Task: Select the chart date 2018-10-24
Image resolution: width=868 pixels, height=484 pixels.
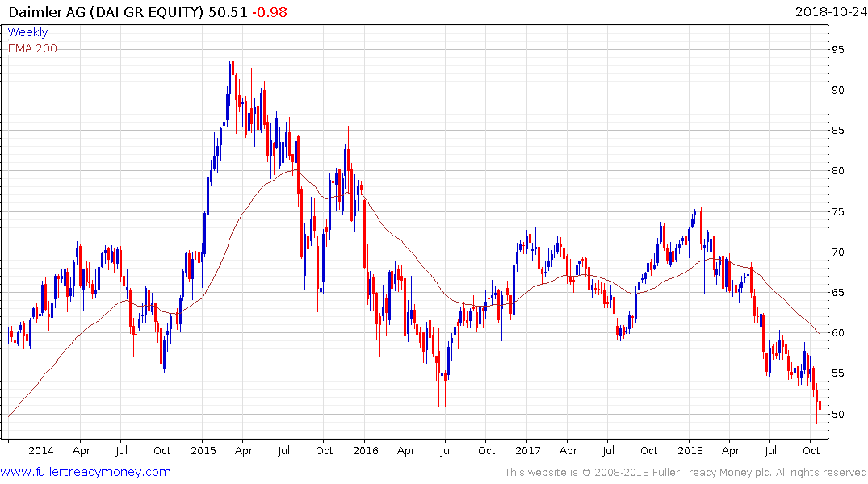Action: click(x=831, y=11)
